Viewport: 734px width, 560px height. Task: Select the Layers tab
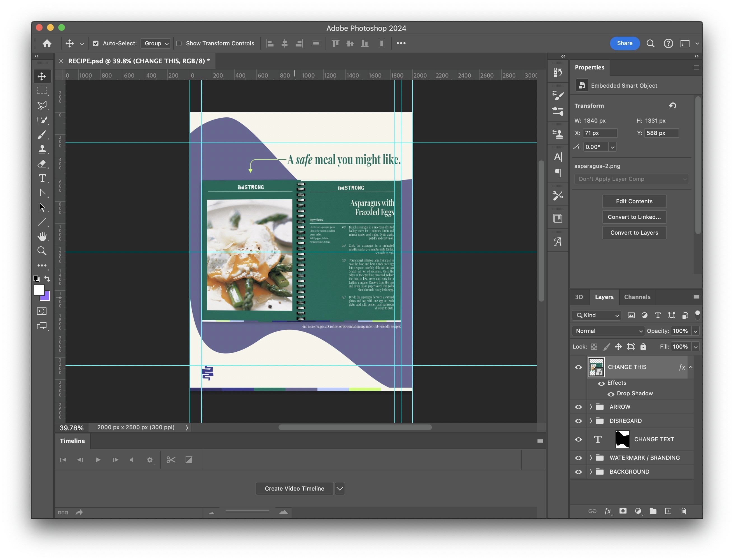pyautogui.click(x=604, y=297)
